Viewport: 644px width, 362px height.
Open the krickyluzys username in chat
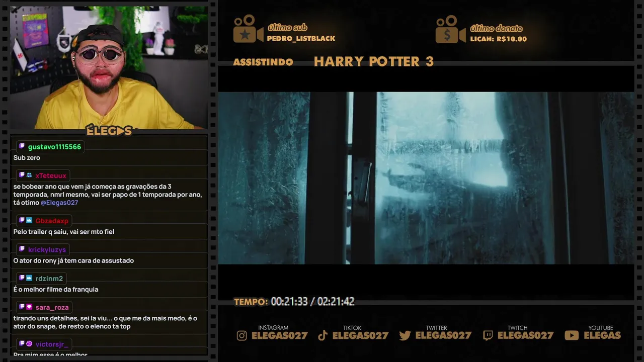coord(47,250)
